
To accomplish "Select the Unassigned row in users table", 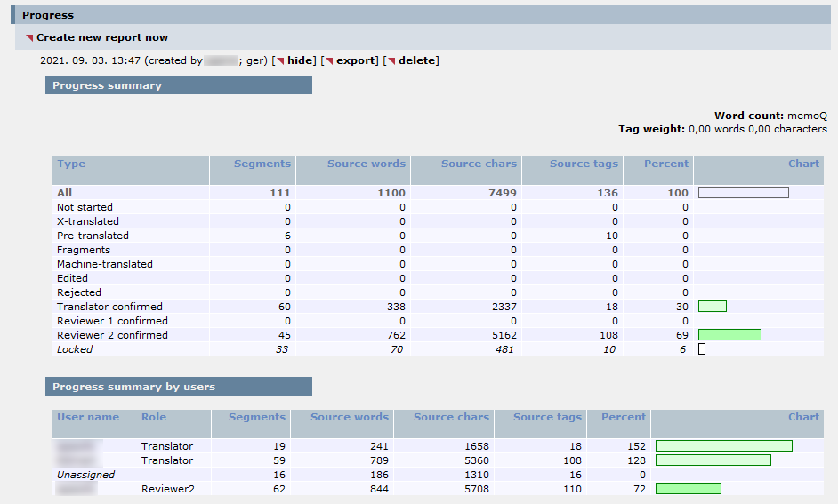I will point(86,475).
